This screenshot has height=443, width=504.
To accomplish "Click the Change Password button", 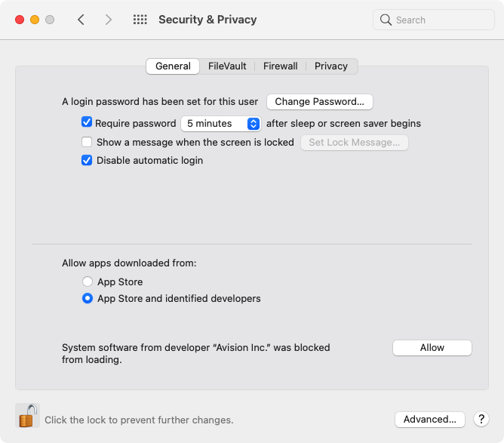I will click(x=320, y=102).
